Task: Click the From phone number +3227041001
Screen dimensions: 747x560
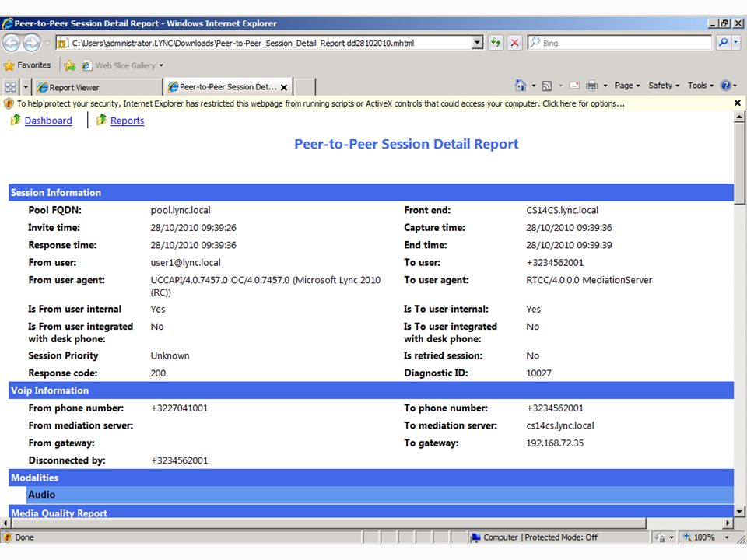Action: [179, 408]
